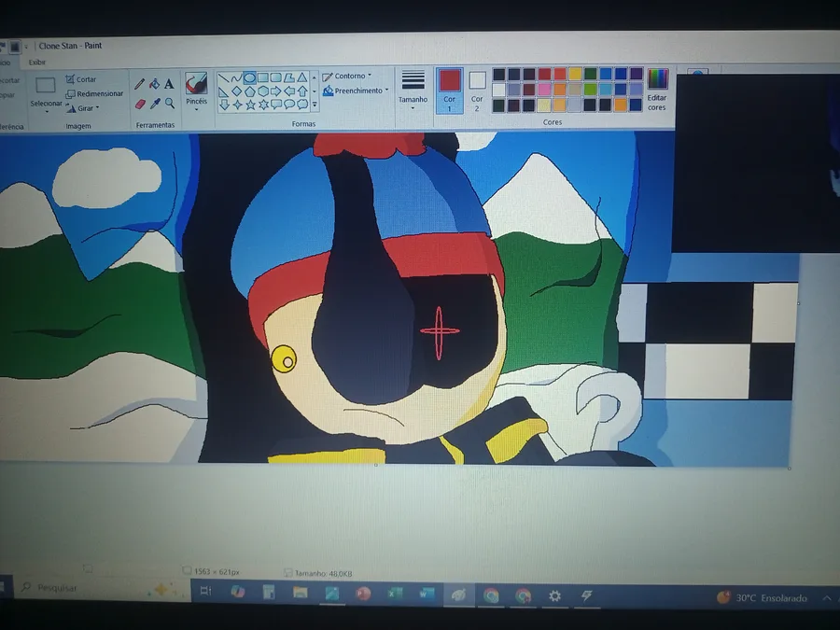
Task: Activate the Text tool (A)
Action: 169,84
